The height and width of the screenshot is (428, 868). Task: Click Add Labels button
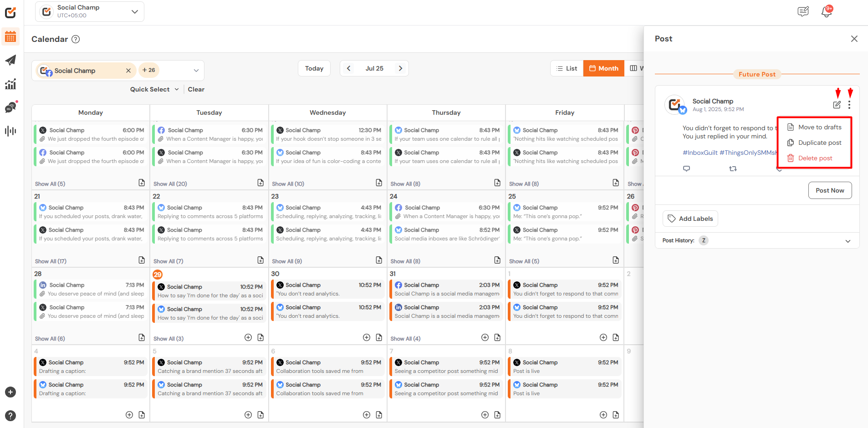[x=690, y=219]
